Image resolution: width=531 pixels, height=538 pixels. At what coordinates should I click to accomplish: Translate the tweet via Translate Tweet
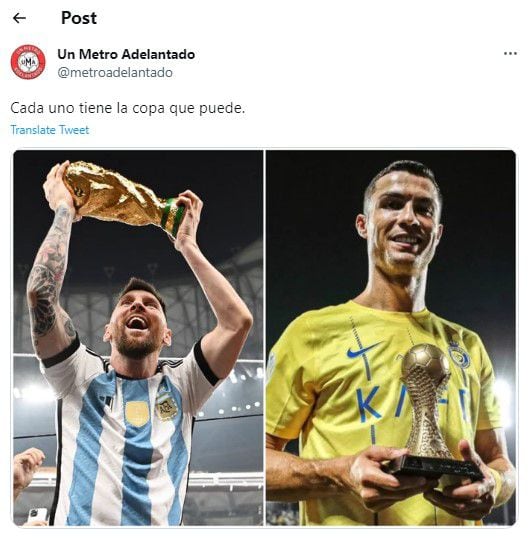(50, 130)
